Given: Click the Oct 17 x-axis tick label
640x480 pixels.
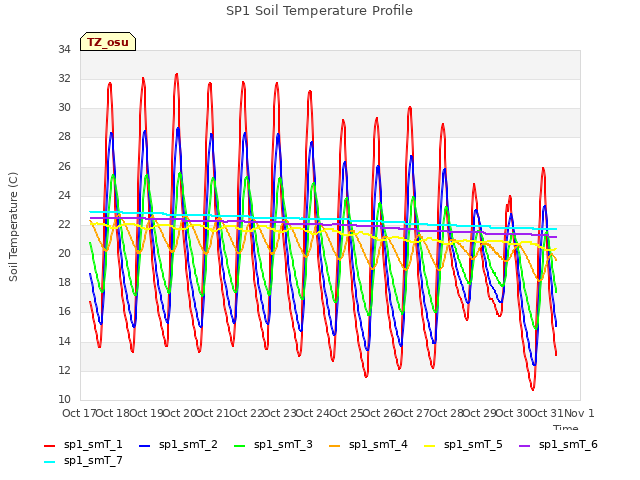Looking at the screenshot, I should [79, 413].
